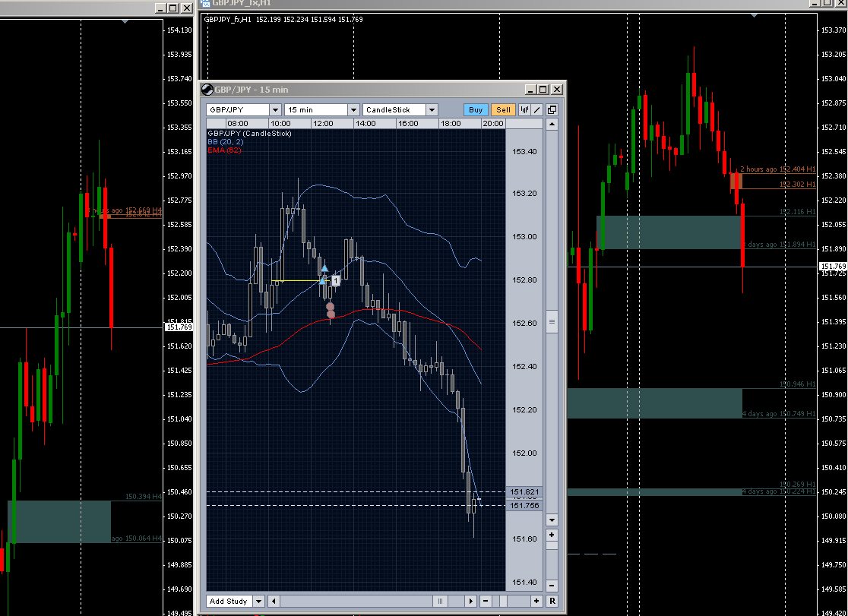Expand the 15 min timeframe dropdown
Viewport: 848px width, 616px height.
click(353, 110)
